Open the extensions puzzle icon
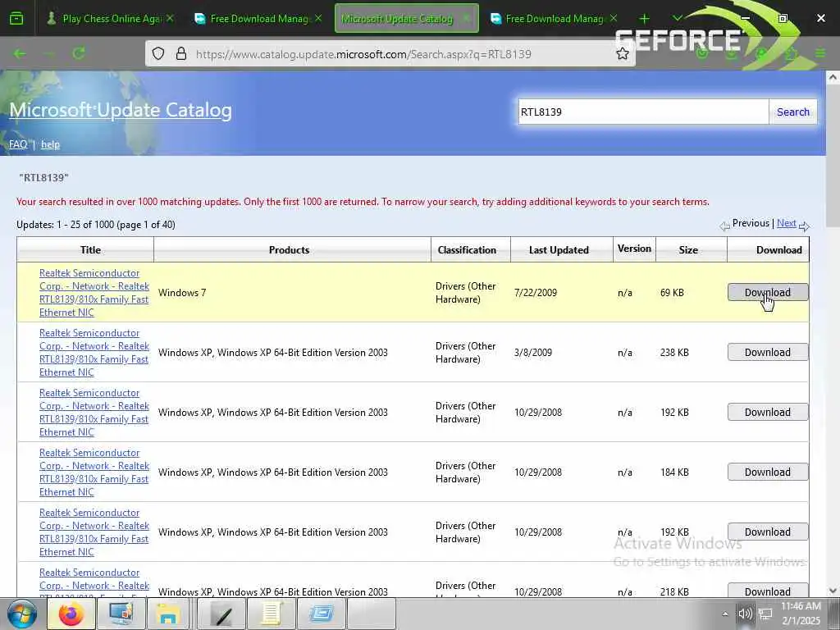This screenshot has width=840, height=630. point(791,53)
